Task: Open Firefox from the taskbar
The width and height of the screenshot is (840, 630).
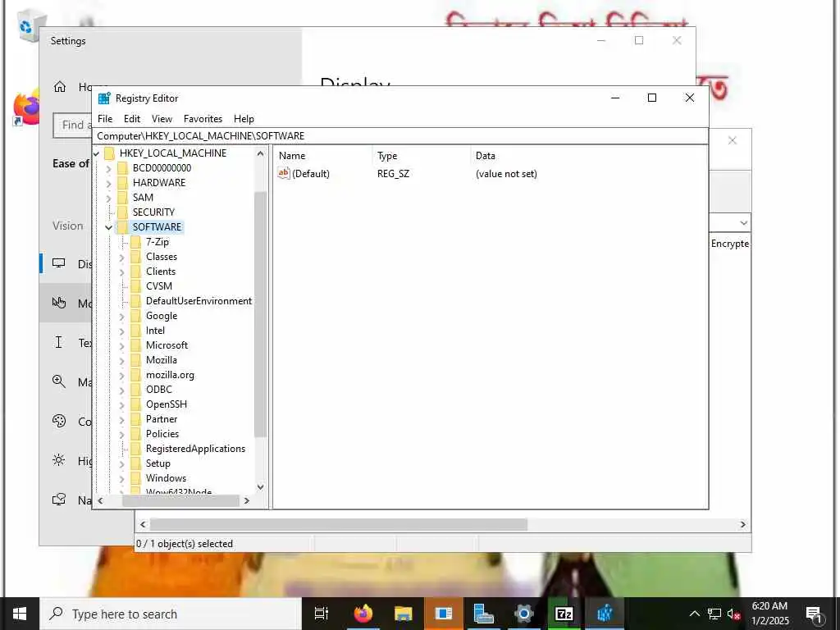Action: point(363,614)
